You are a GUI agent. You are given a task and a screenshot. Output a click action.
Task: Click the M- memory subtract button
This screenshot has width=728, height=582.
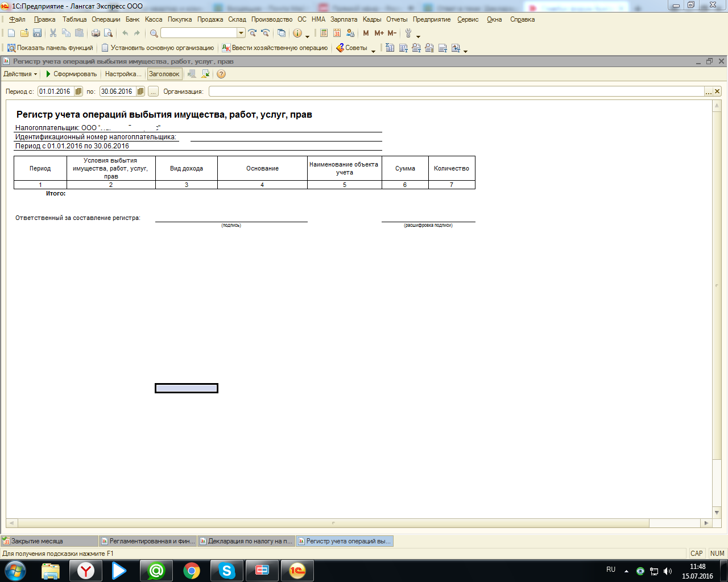point(392,33)
